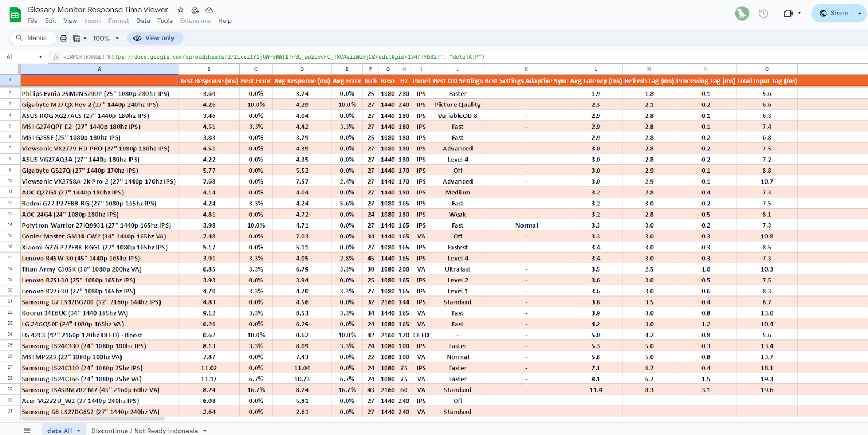Open the View menu
868x435 pixels.
[70, 21]
